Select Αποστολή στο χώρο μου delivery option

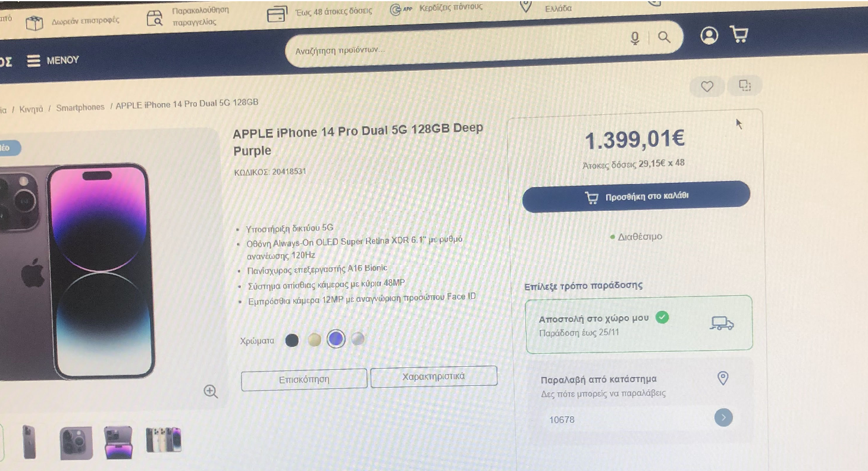(639, 324)
